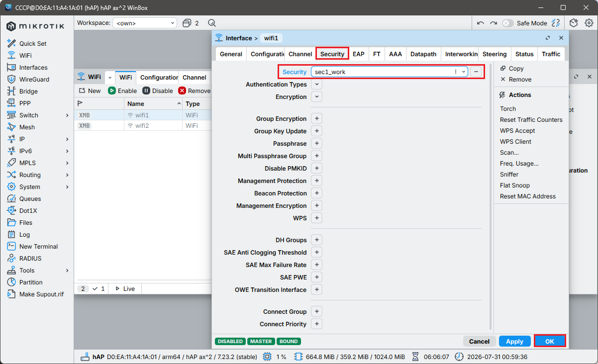
Task: Open WireGuard section
Action: pos(34,79)
